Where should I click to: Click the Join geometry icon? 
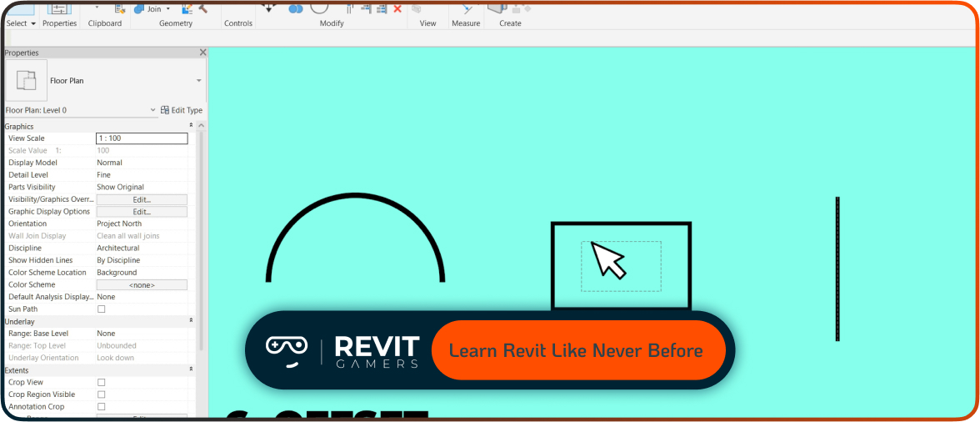click(x=138, y=8)
